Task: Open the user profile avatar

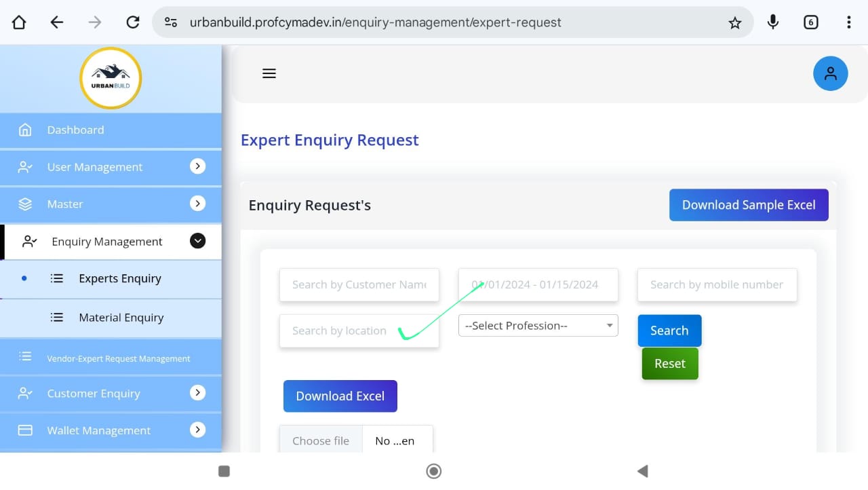Action: (x=830, y=73)
